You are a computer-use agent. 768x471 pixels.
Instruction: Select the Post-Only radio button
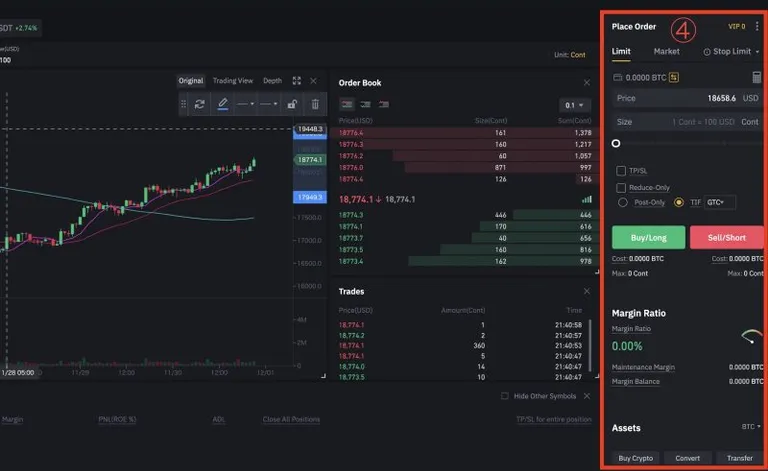pyautogui.click(x=623, y=202)
